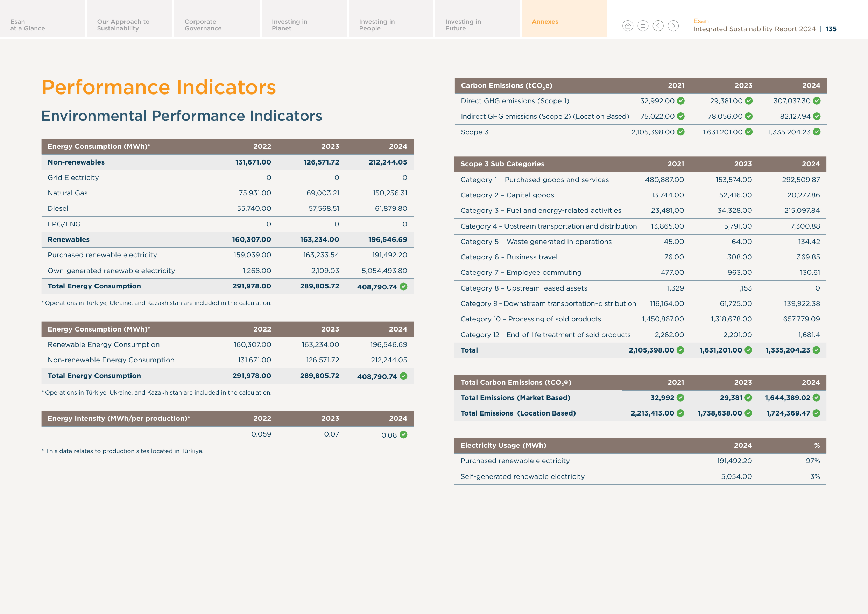Click Environmental Performance Indicators subheading
Image resolution: width=868 pixels, height=614 pixels.
click(x=182, y=116)
